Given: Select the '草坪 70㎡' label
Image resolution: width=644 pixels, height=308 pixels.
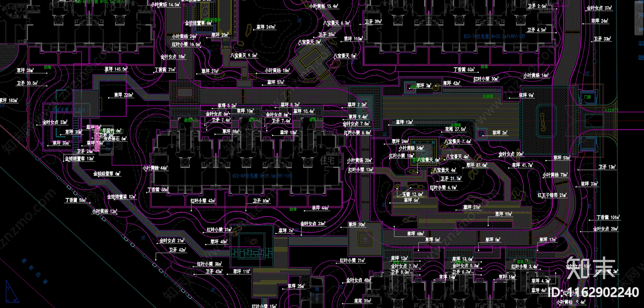Looking at the screenshot, I should coord(357,224).
